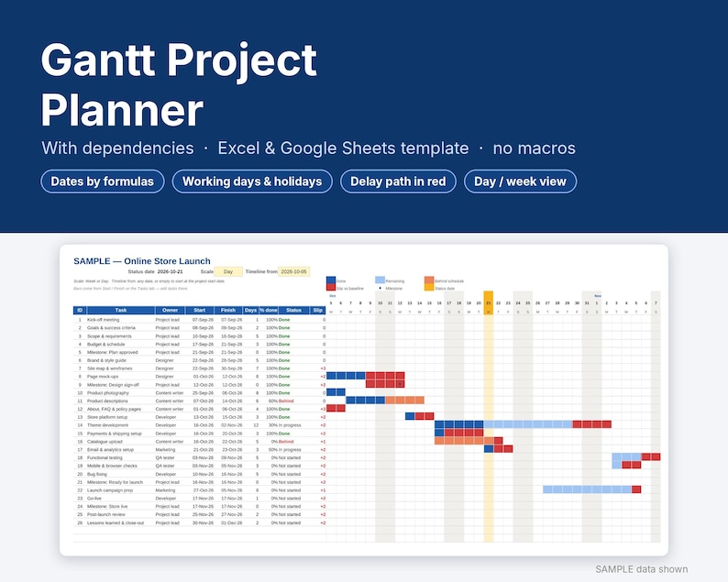Image resolution: width=728 pixels, height=582 pixels.
Task: Click the SAMPLE data shown caption
Action: coord(642,569)
